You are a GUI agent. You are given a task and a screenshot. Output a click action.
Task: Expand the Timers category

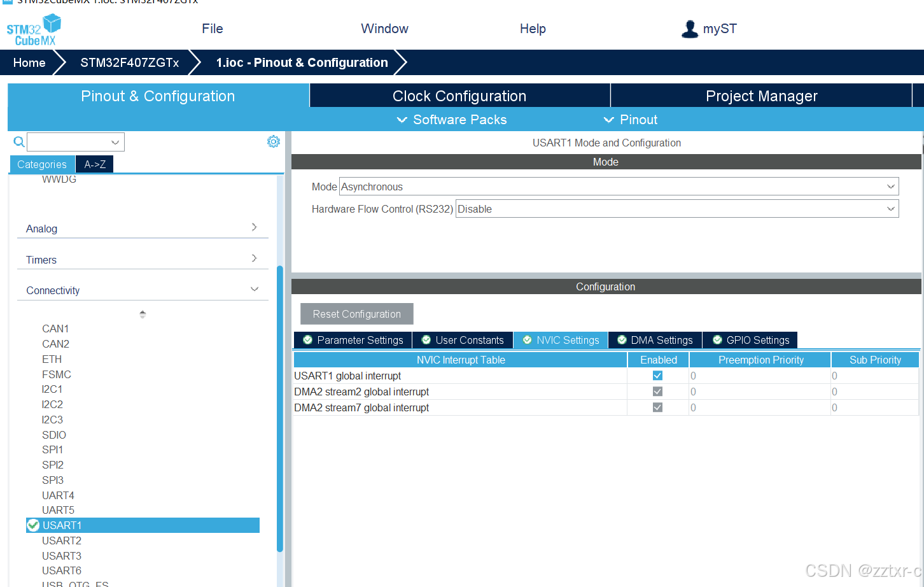(x=143, y=259)
